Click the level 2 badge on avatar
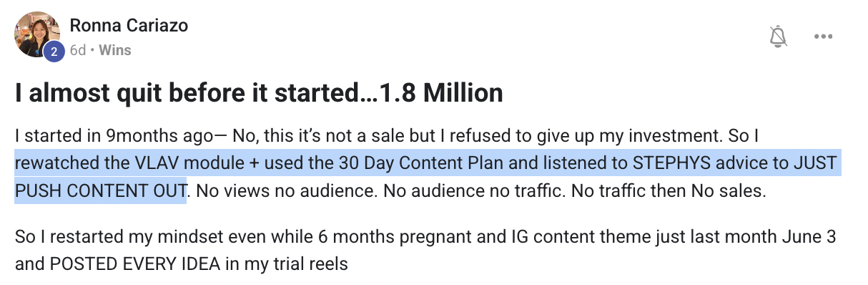The height and width of the screenshot is (285, 868). [x=53, y=52]
